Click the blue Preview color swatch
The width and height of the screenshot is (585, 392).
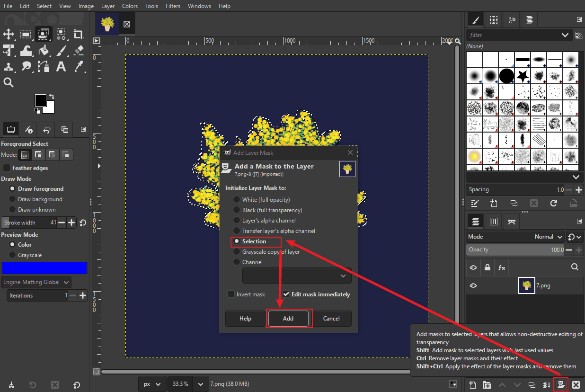pyautogui.click(x=44, y=267)
